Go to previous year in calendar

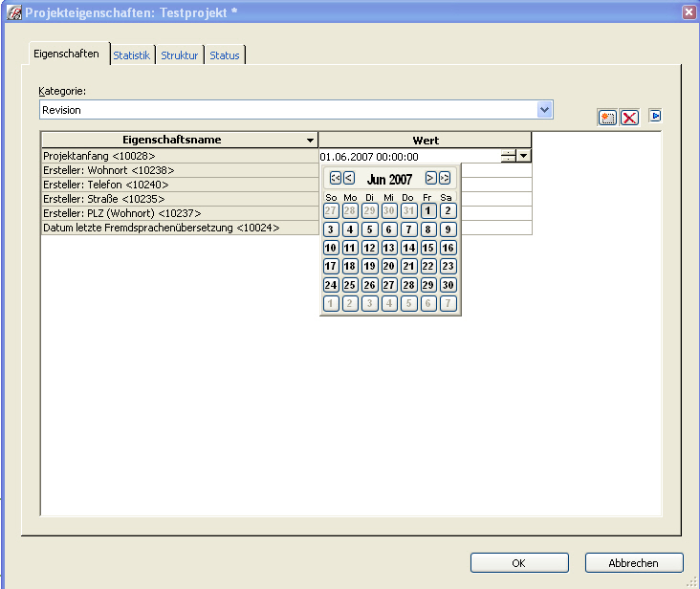pyautogui.click(x=336, y=178)
